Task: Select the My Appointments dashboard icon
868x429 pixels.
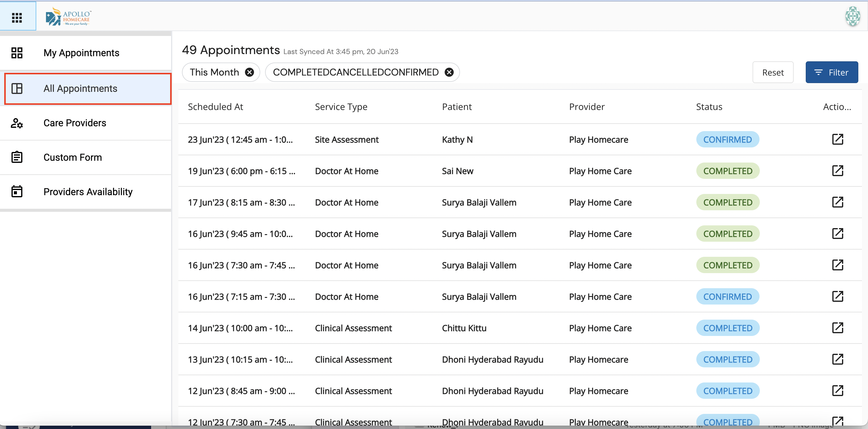Action: point(17,53)
